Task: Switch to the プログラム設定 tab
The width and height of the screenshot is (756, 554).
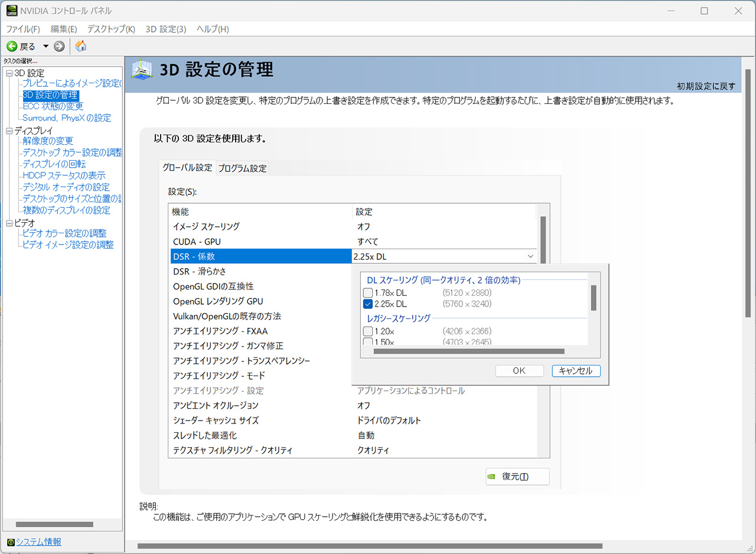Action: pos(242,168)
